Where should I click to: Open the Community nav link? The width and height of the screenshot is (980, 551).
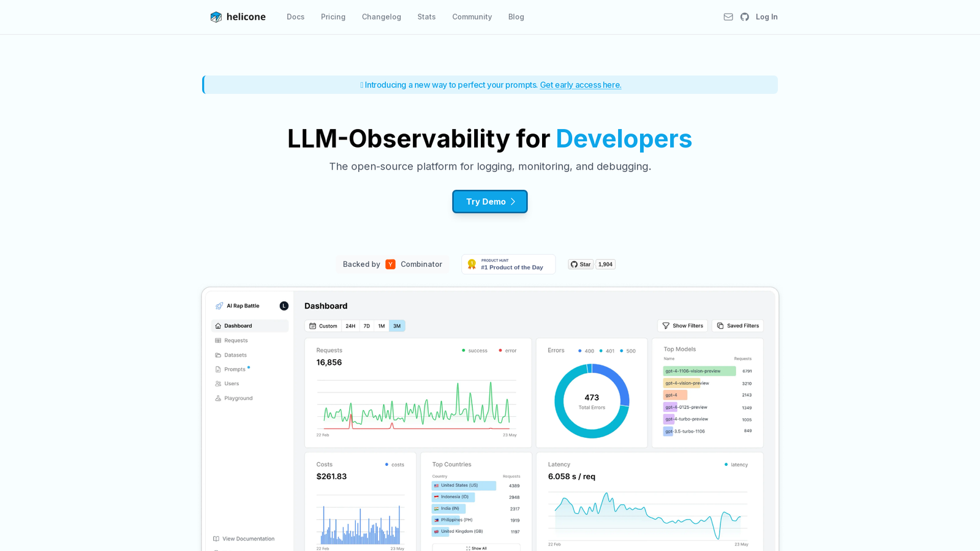tap(472, 17)
